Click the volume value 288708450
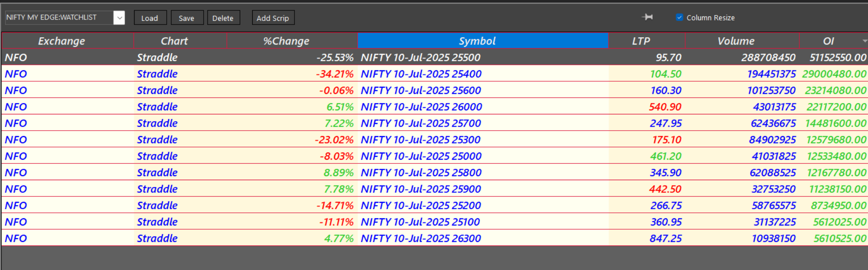868x270 pixels. pos(768,58)
